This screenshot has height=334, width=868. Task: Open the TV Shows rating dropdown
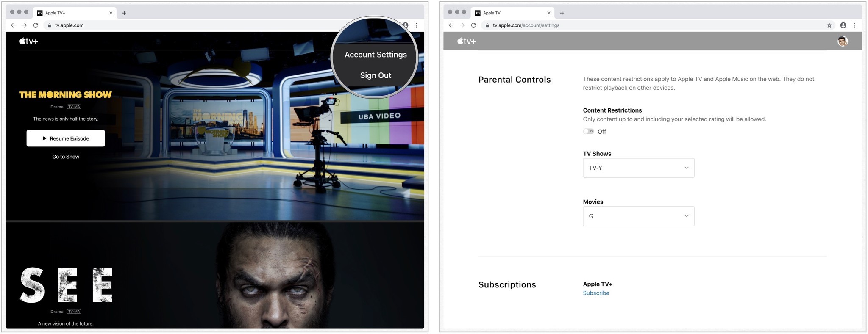coord(639,168)
